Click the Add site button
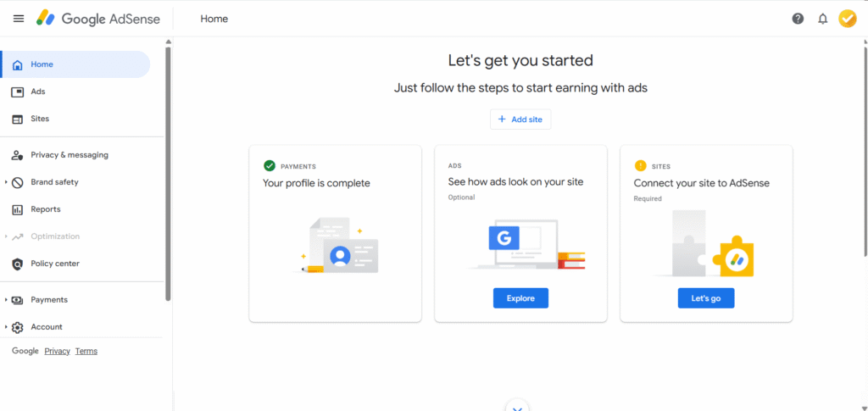This screenshot has width=868, height=411. [520, 119]
